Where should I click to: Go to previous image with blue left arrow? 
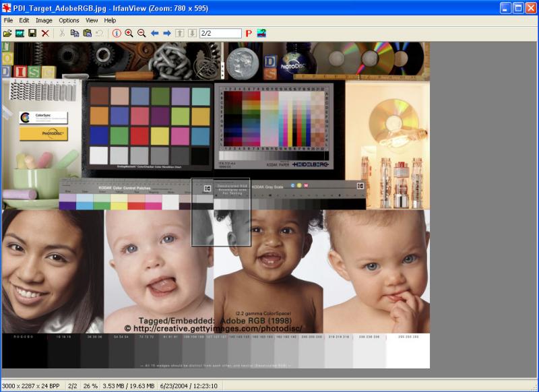[x=154, y=33]
